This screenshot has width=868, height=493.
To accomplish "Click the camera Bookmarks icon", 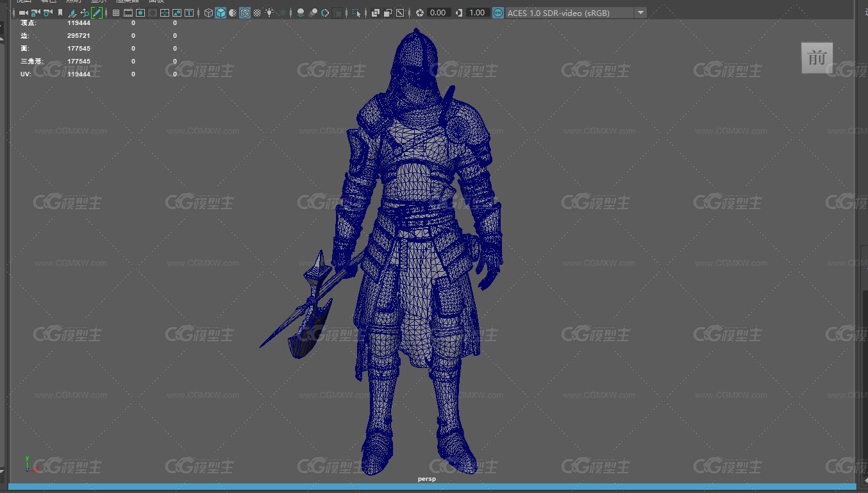I will pyautogui.click(x=60, y=13).
